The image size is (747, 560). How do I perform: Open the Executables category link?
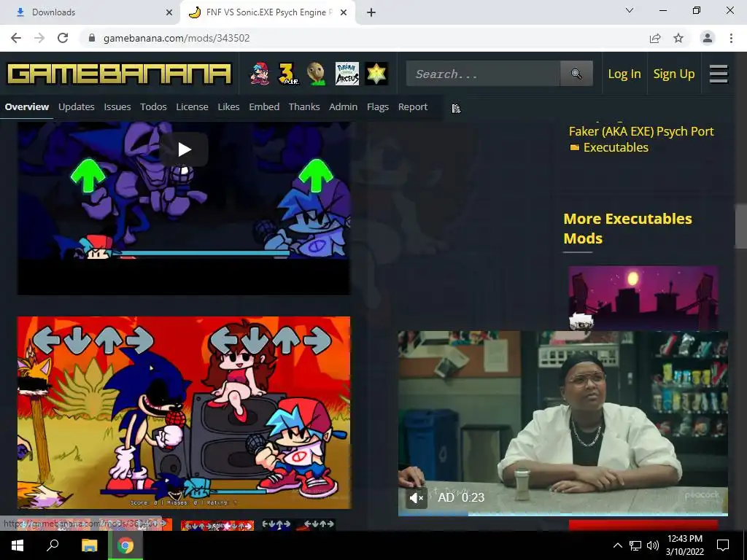point(616,147)
